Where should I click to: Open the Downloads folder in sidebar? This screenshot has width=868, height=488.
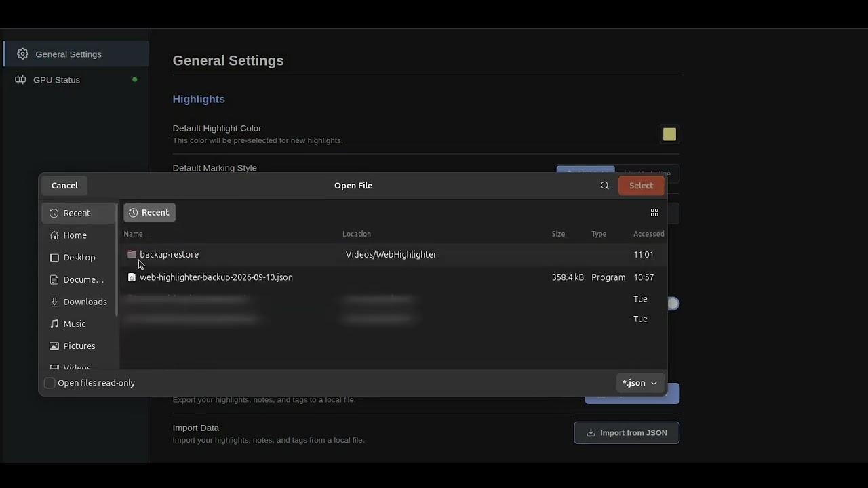pos(78,302)
